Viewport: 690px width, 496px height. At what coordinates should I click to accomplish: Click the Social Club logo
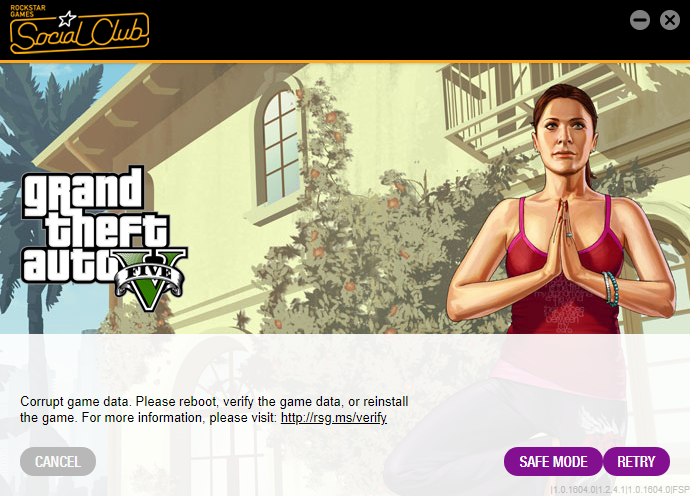coord(80,29)
